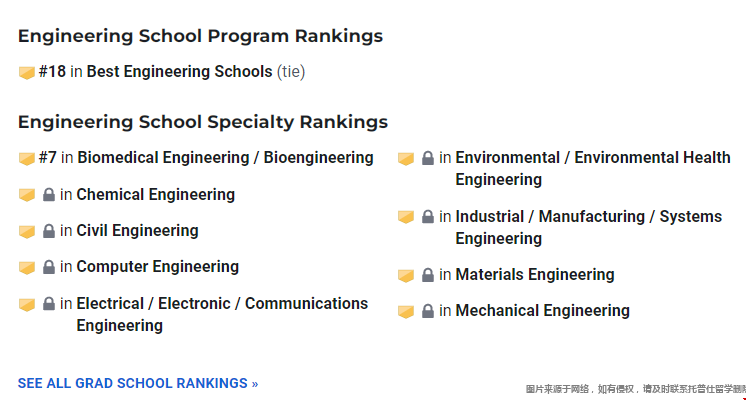
Task: Open the Civil Engineering ranking link
Action: tap(137, 231)
